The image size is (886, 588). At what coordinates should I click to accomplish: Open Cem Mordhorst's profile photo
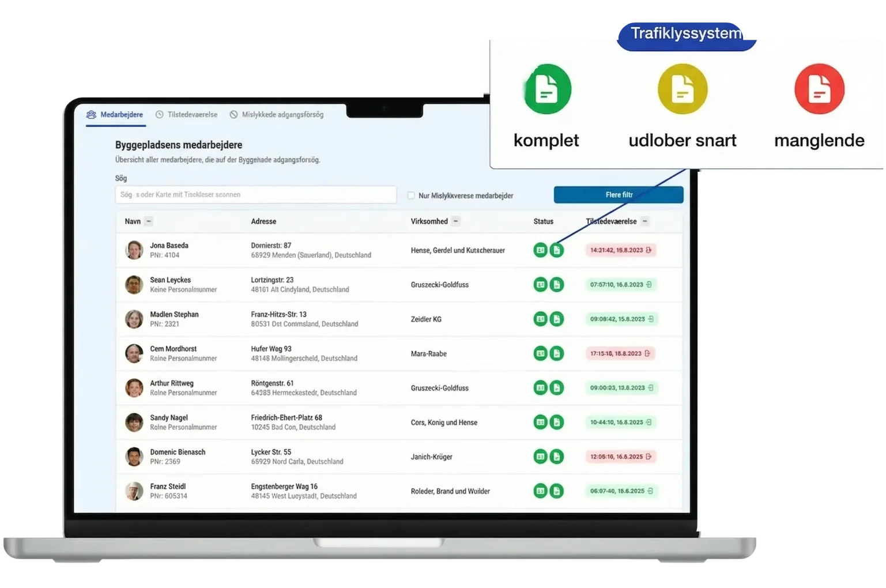[x=134, y=353]
